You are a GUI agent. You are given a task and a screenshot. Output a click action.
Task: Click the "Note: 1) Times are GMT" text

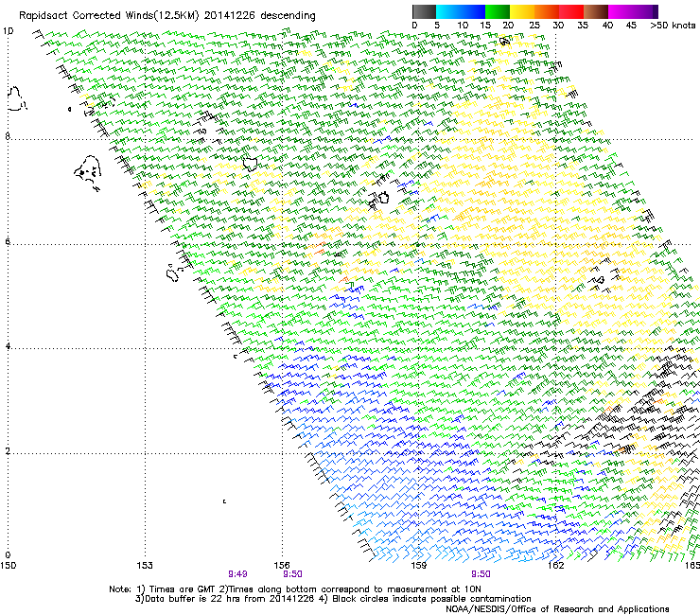coord(163,589)
